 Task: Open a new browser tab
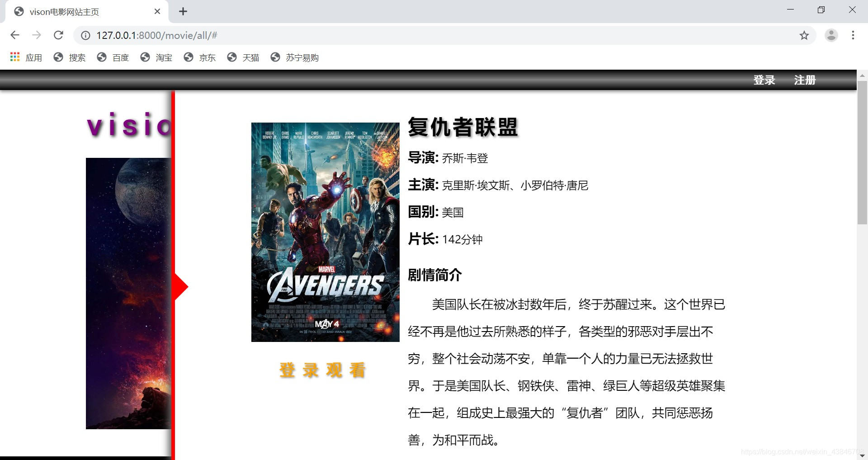[183, 11]
